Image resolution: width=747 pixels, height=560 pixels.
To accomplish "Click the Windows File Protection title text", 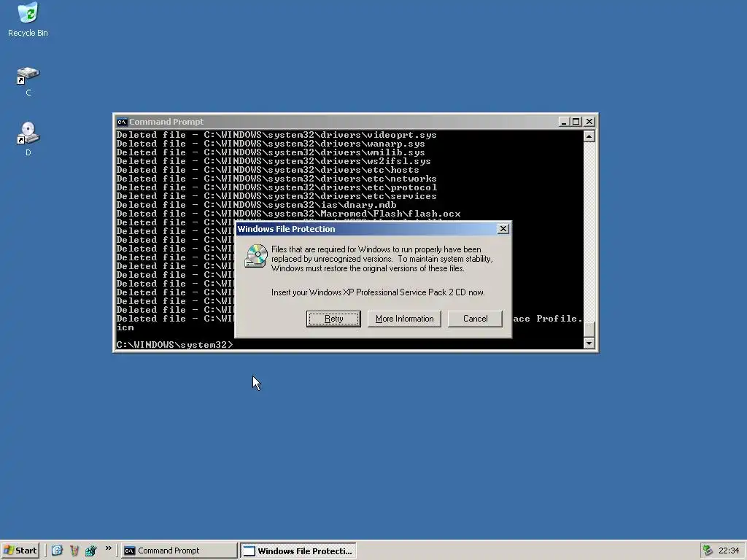I will pos(286,229).
